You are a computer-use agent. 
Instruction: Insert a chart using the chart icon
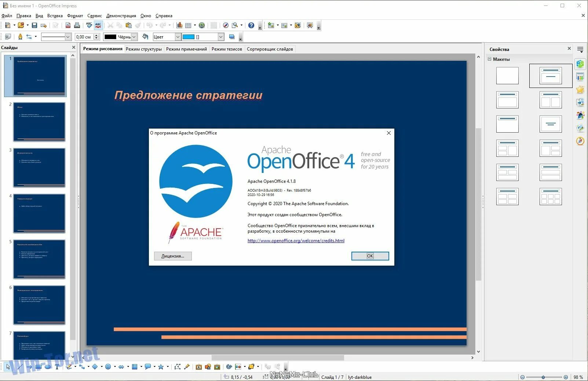(179, 25)
